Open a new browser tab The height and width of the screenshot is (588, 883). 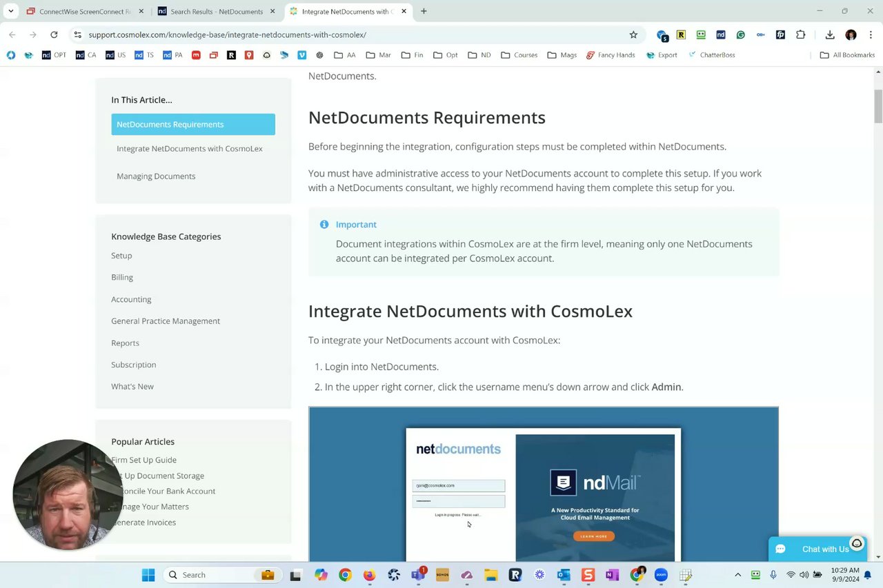point(424,11)
